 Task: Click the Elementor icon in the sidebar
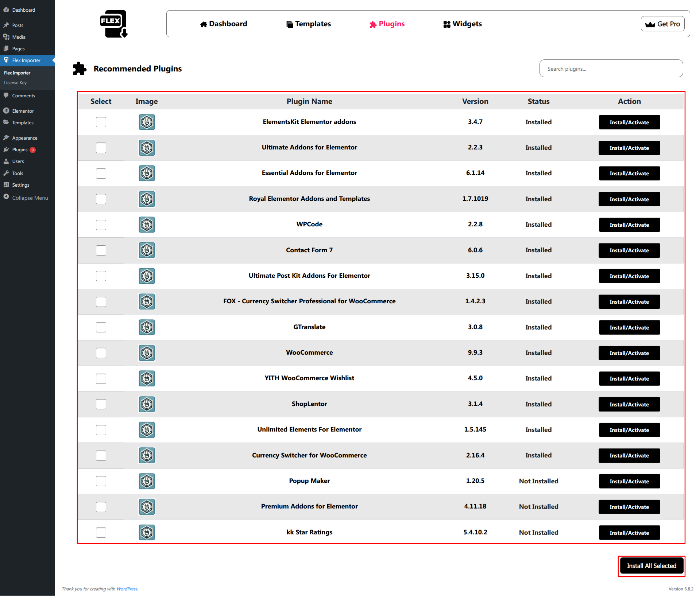click(x=6, y=111)
